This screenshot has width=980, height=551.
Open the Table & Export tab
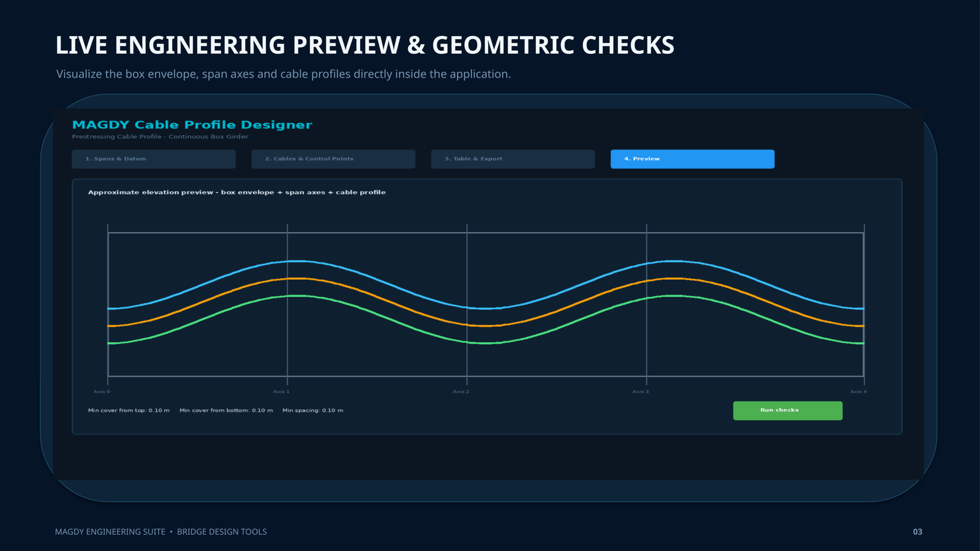point(513,159)
